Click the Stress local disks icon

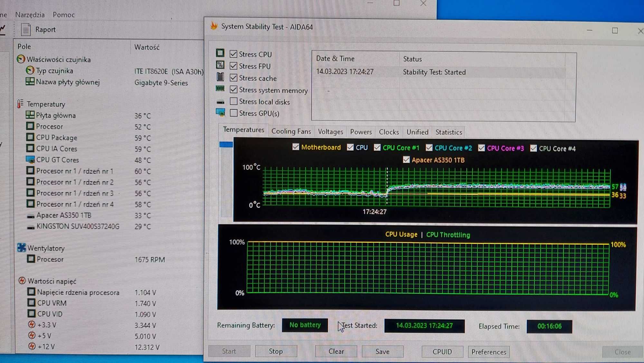pyautogui.click(x=220, y=101)
